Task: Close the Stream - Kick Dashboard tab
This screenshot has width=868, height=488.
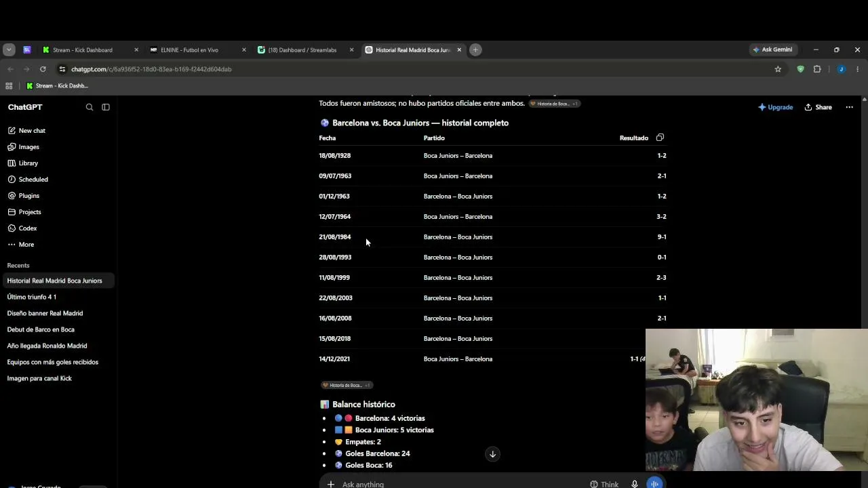Action: click(136, 49)
